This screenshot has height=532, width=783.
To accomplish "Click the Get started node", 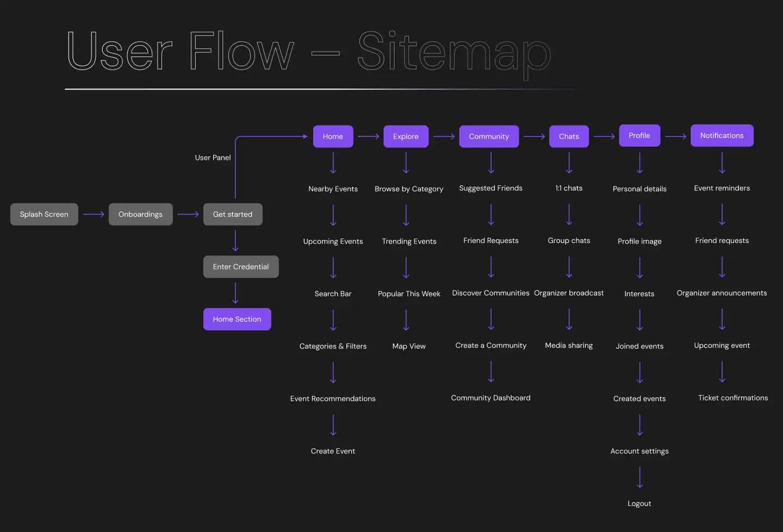I will point(233,214).
